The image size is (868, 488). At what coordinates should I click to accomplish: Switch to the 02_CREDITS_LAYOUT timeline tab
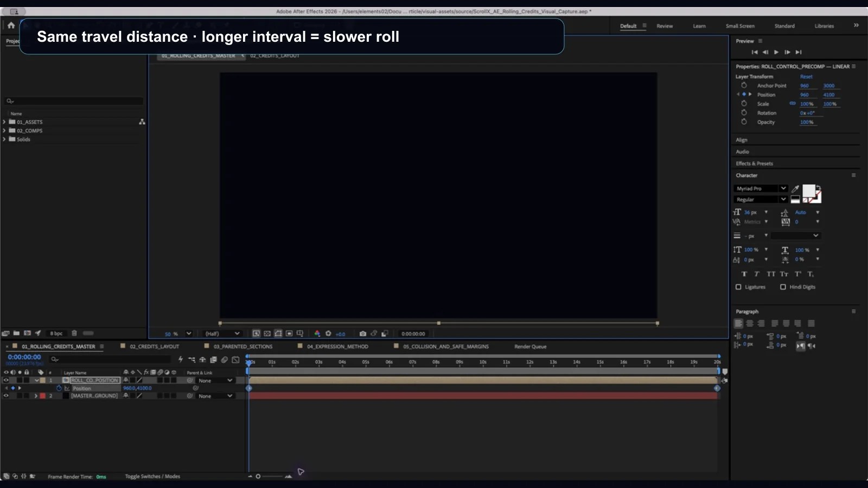pyautogui.click(x=154, y=346)
